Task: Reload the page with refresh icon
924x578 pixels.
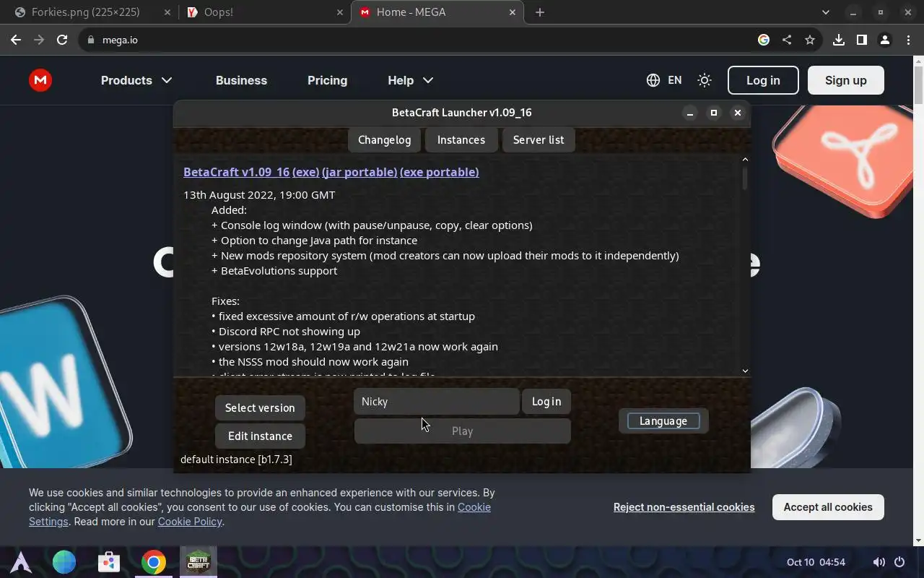Action: (62, 40)
